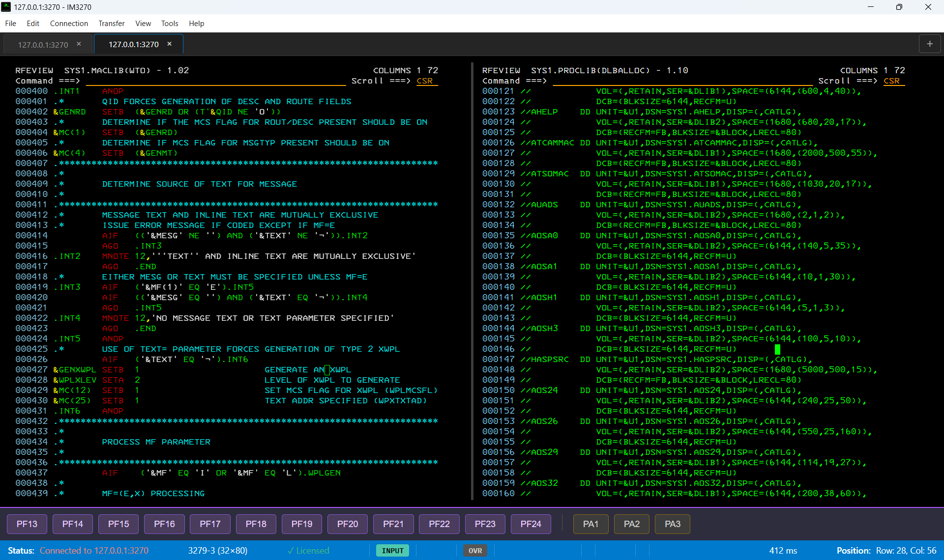Click the Position Row 28, Col 56 readout

(886, 551)
